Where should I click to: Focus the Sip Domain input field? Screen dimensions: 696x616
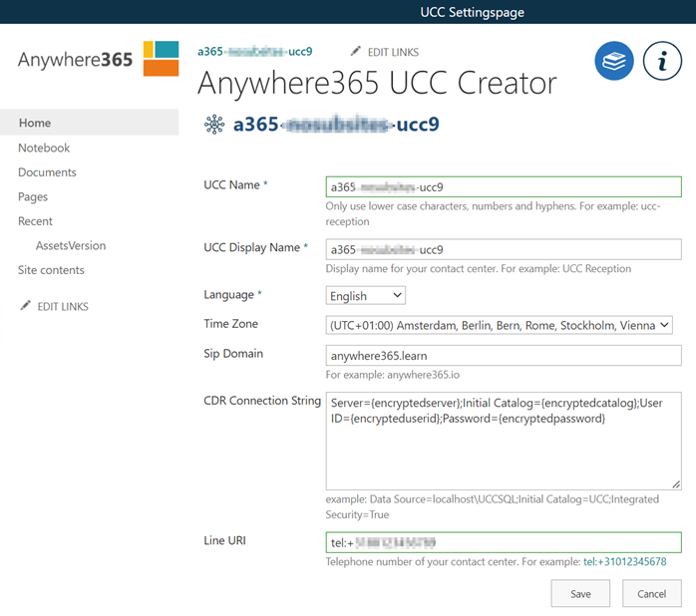[504, 356]
